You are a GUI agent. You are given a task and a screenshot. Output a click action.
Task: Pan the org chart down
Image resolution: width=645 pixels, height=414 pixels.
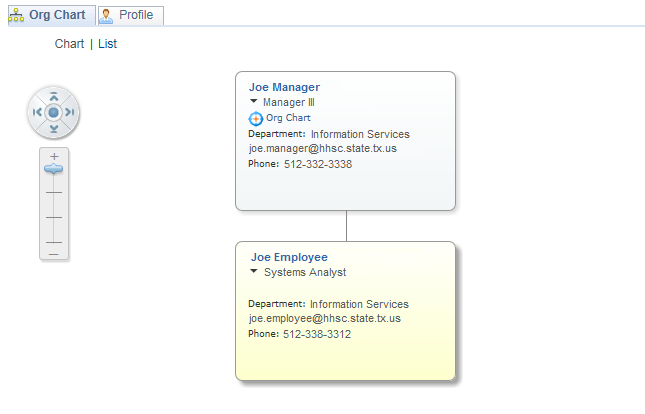[54, 129]
